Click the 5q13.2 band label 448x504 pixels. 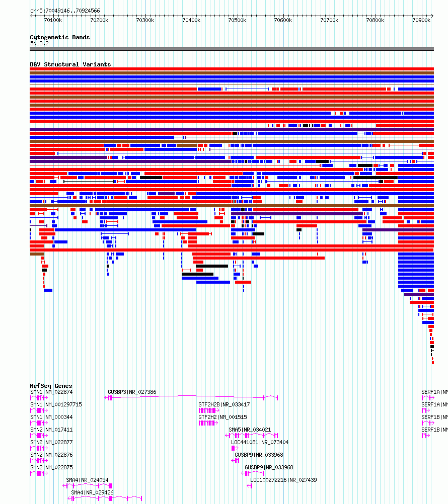pos(39,43)
